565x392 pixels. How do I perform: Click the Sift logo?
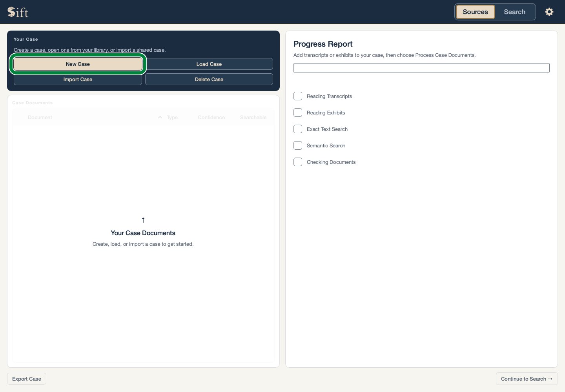pyautogui.click(x=18, y=12)
